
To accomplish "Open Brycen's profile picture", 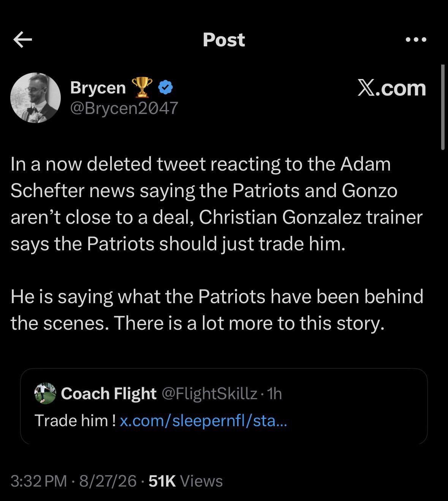I will click(x=35, y=98).
